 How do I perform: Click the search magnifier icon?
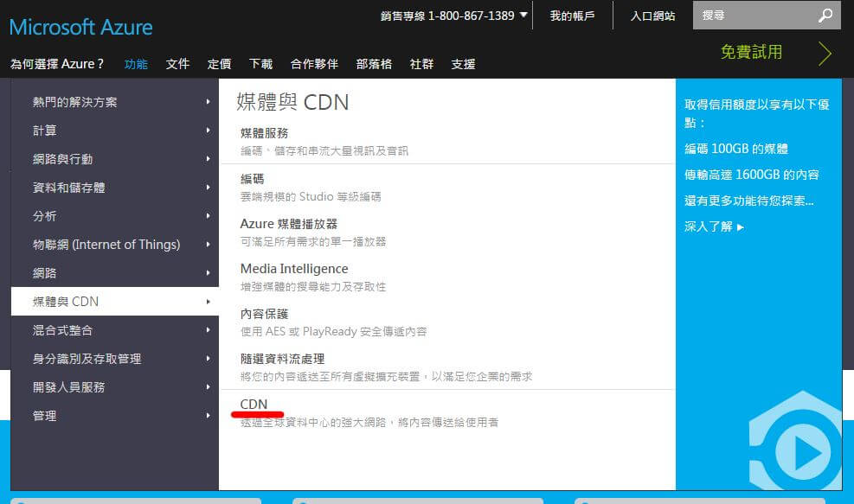point(825,16)
